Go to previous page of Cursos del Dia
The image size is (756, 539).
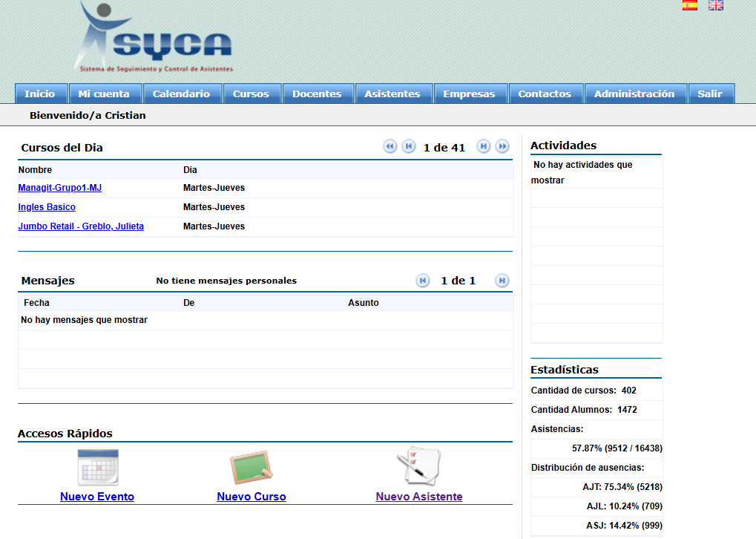pos(409,147)
